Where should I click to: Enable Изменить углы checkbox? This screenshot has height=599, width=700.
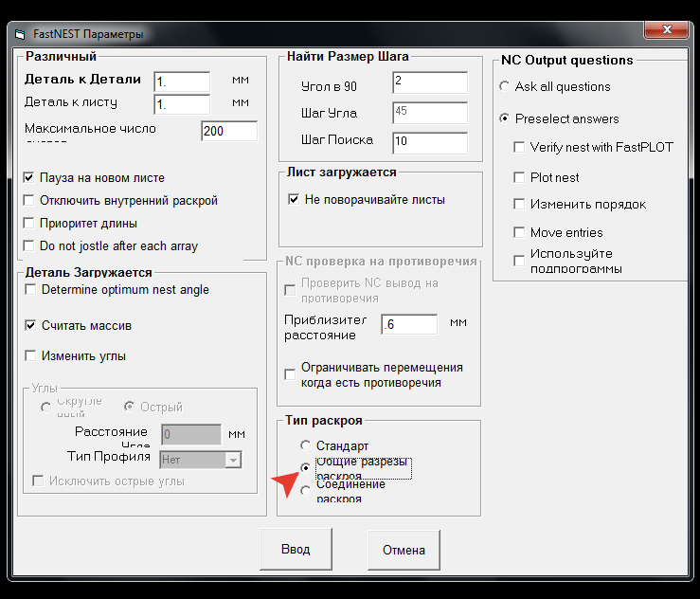(30, 356)
